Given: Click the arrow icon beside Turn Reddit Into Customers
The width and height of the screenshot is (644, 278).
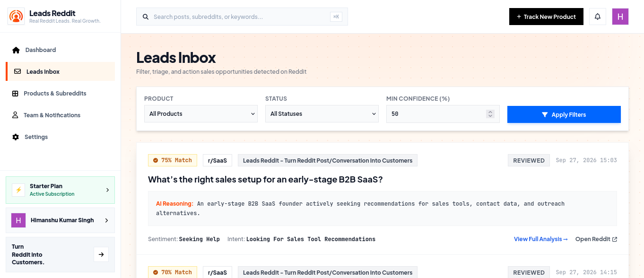Looking at the screenshot, I should (x=101, y=254).
